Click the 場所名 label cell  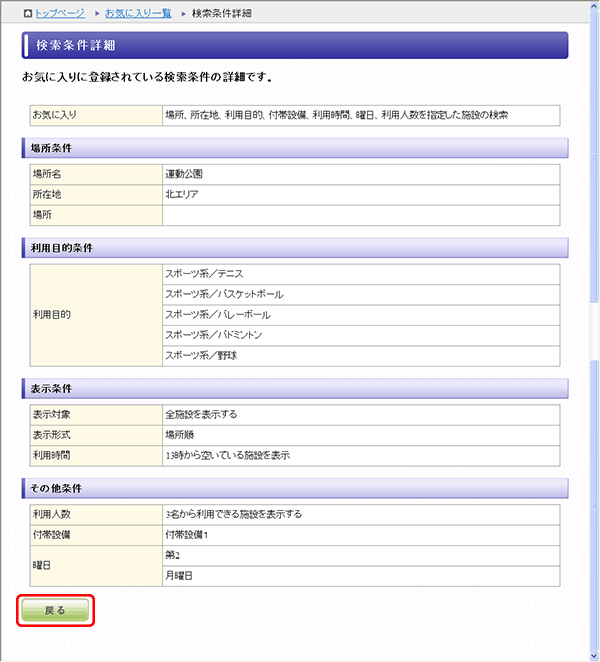pos(96,174)
